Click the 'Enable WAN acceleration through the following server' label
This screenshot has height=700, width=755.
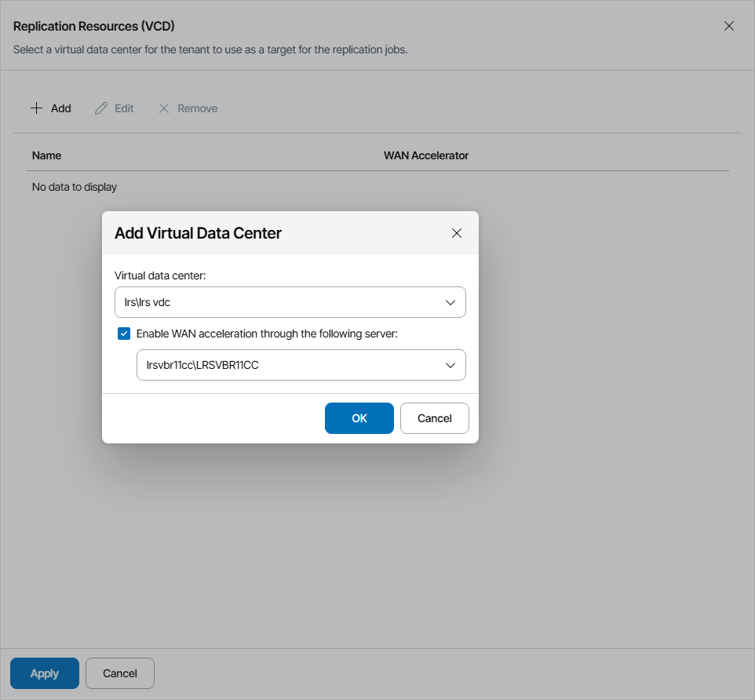click(x=267, y=334)
